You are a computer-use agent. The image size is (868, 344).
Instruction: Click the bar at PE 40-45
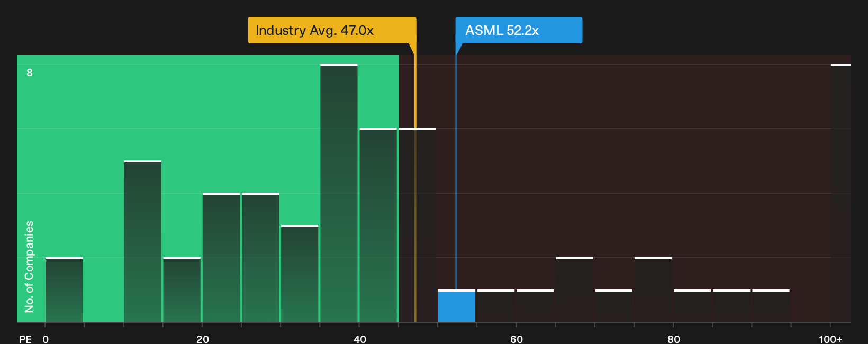click(x=378, y=225)
